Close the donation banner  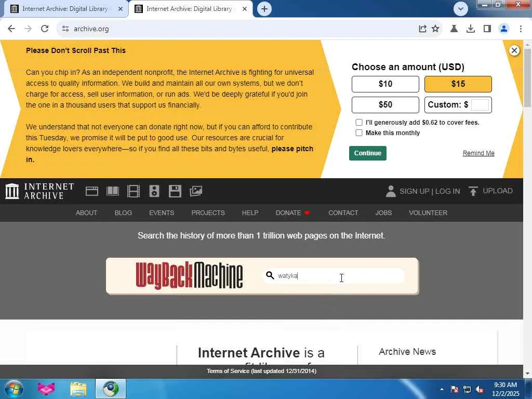[x=514, y=50]
